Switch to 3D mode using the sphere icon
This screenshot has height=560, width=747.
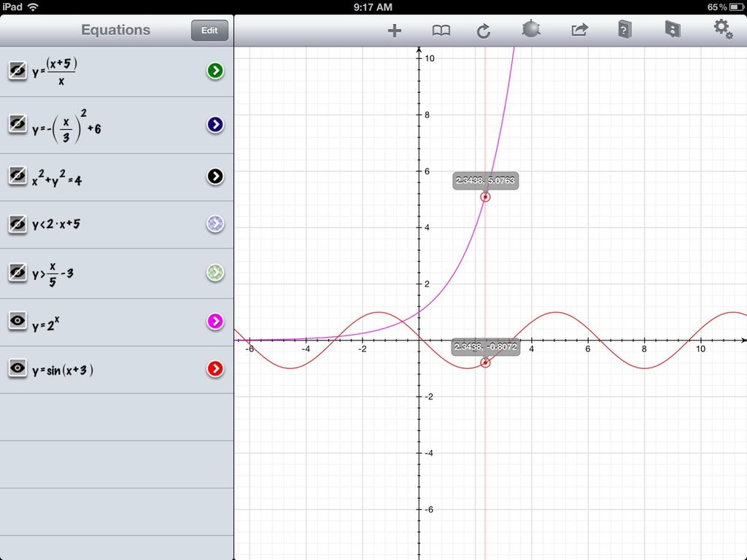[531, 31]
